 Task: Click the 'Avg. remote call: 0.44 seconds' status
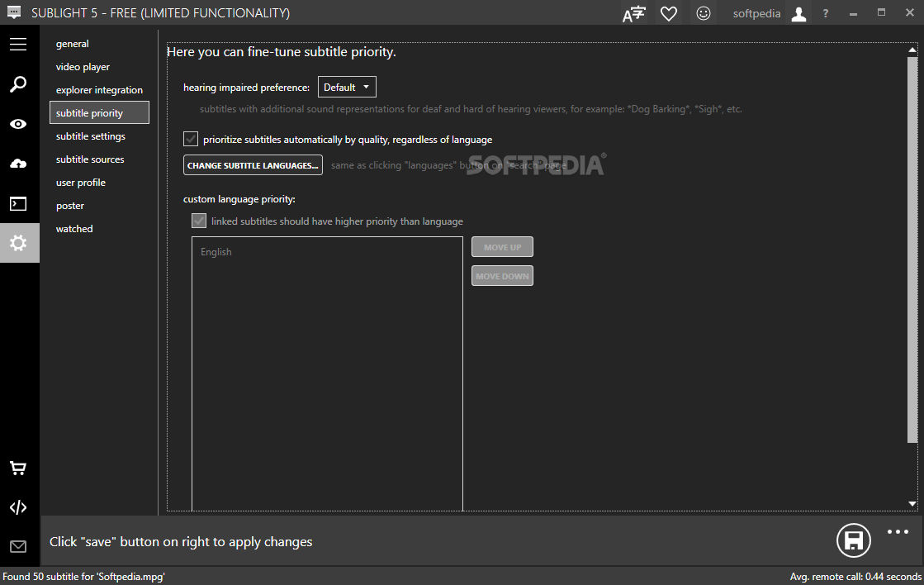click(x=855, y=576)
